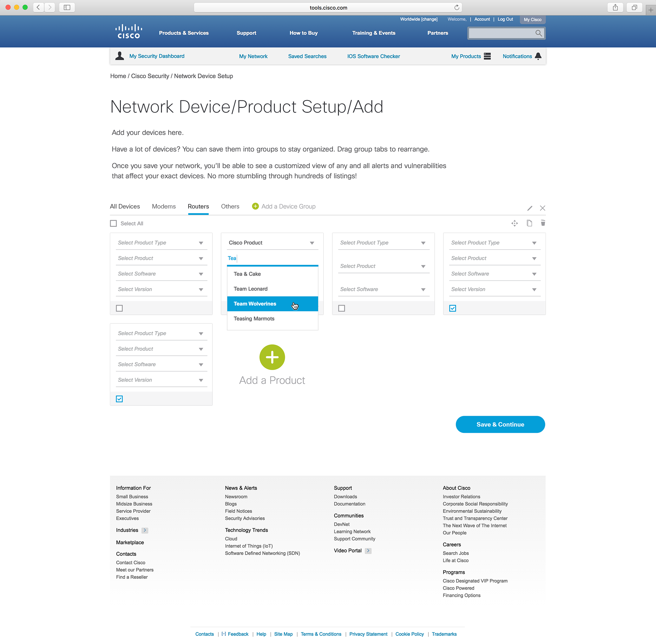
Task: Open the Products & Services menu
Action: [183, 33]
